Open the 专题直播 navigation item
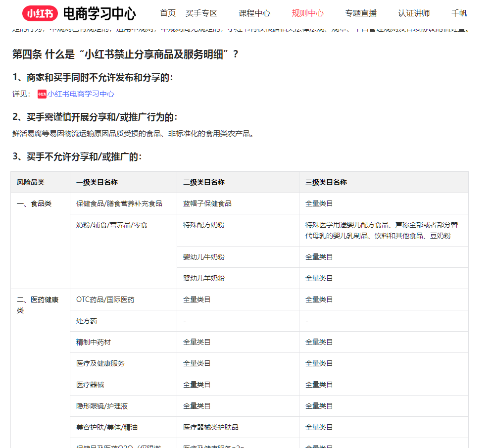 point(361,13)
